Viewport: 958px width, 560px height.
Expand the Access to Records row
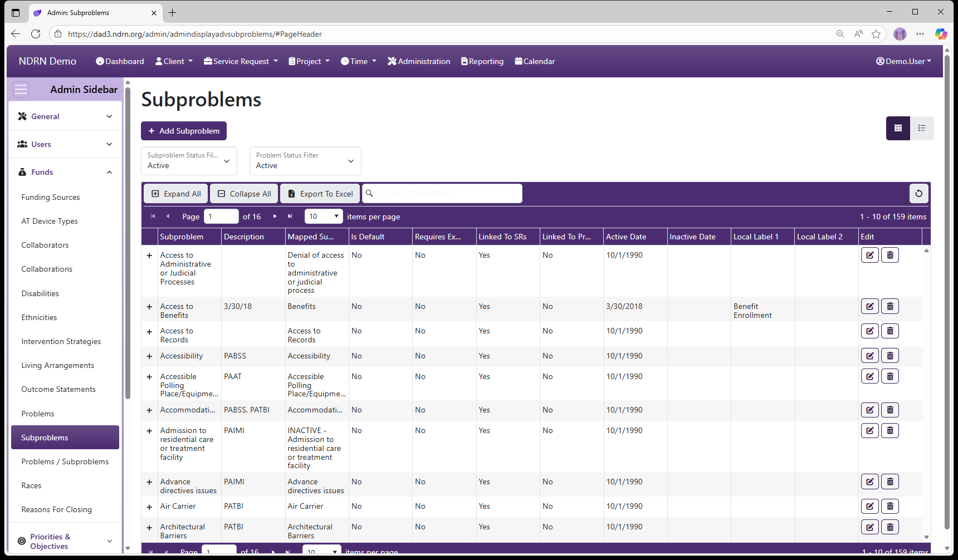[x=149, y=332]
